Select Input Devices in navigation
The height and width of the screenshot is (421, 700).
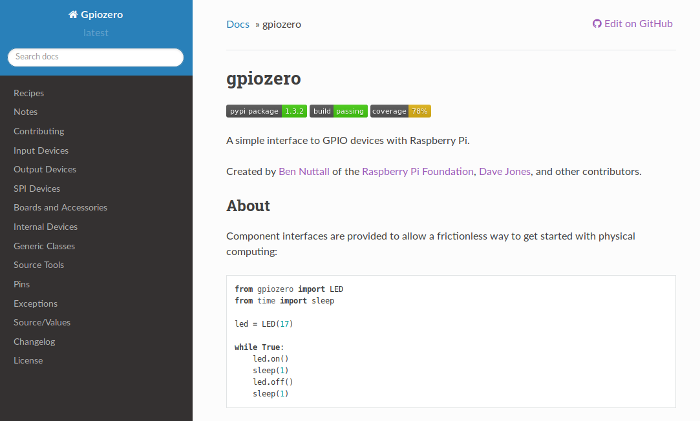tap(41, 151)
